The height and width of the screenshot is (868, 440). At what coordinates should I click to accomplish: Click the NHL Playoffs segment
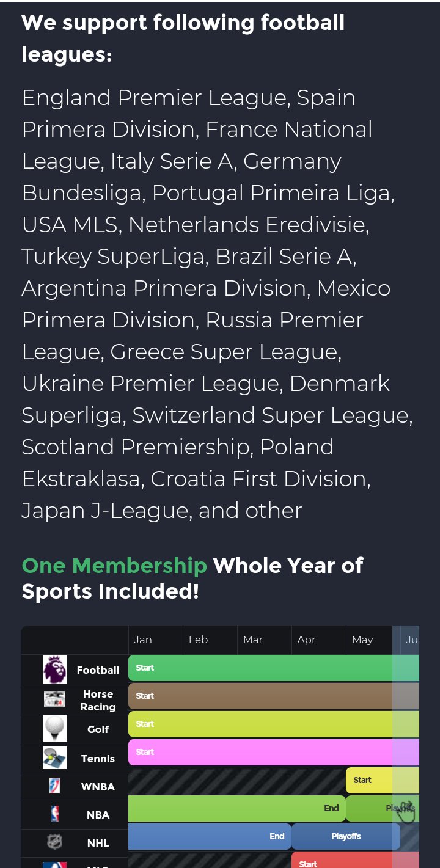click(346, 836)
